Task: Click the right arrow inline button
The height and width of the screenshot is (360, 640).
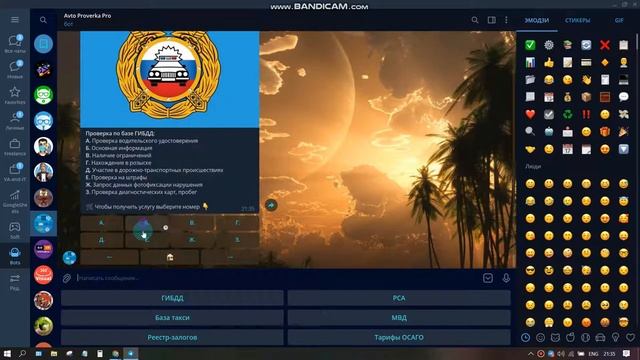Action: [x=230, y=257]
